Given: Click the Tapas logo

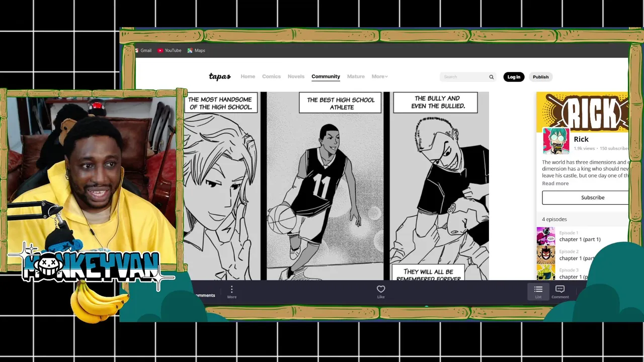Looking at the screenshot, I should [x=220, y=76].
